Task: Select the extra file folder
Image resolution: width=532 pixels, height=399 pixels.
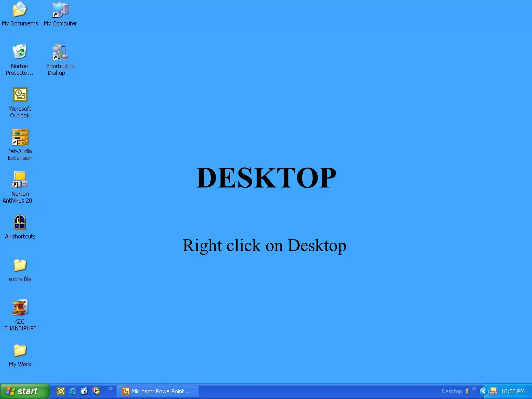Action: tap(20, 265)
